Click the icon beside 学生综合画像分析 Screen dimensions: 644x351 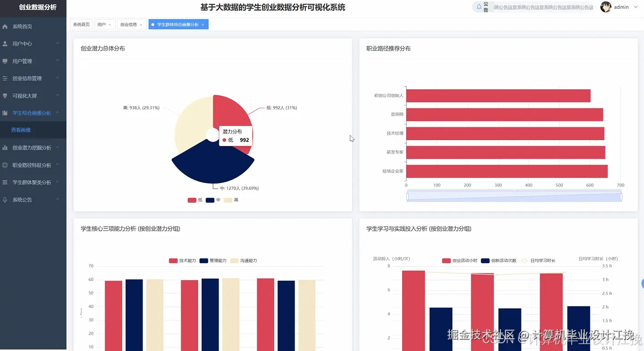pyautogui.click(x=5, y=113)
